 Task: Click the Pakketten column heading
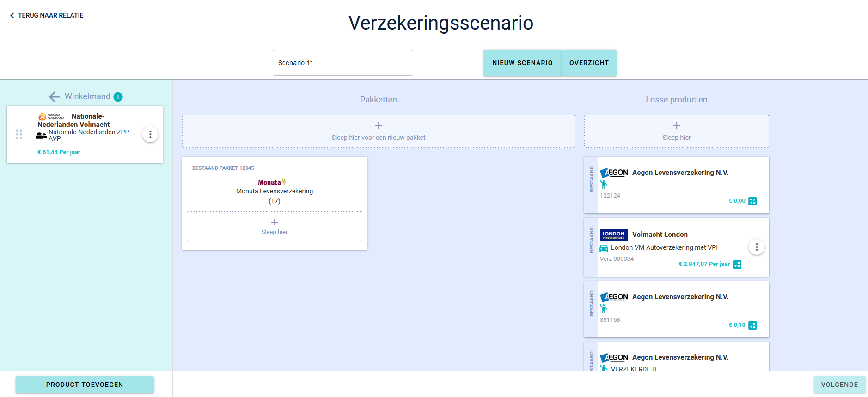[x=379, y=100]
